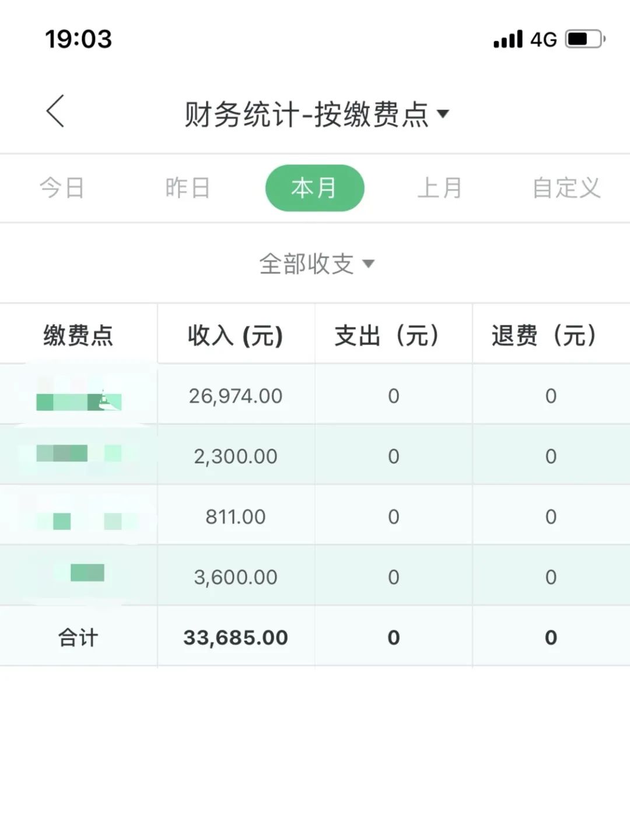The height and width of the screenshot is (840, 630).
Task: Toggle to the 自定义 date option
Action: [566, 187]
